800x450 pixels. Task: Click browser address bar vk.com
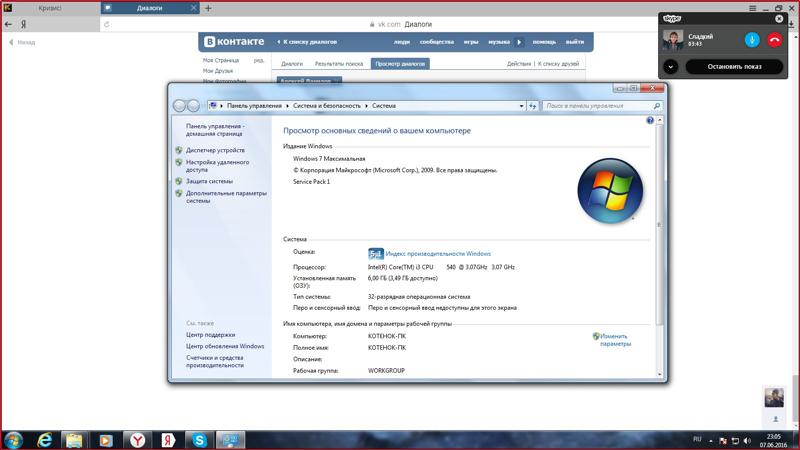(401, 24)
